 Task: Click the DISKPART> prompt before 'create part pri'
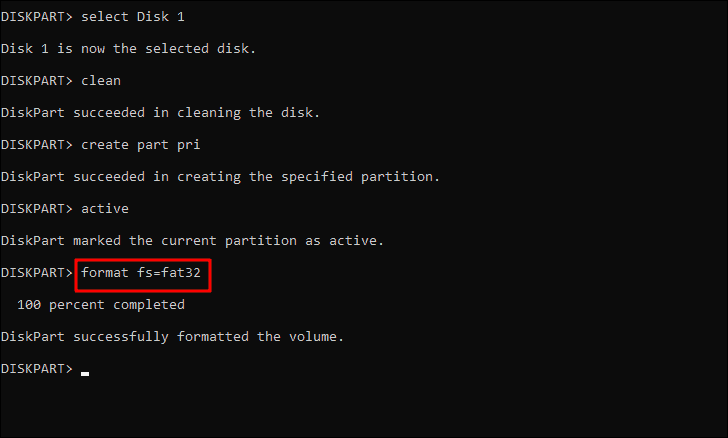37,145
